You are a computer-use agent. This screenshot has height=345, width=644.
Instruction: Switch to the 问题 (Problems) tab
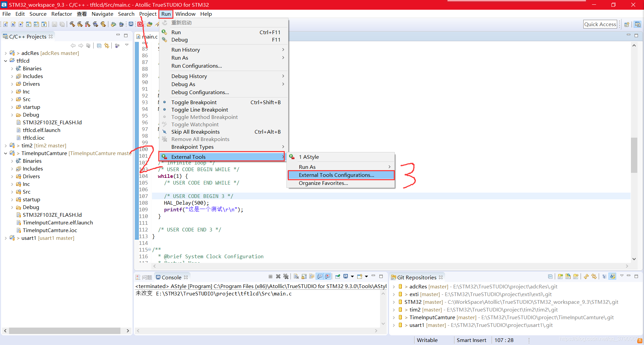tap(144, 277)
